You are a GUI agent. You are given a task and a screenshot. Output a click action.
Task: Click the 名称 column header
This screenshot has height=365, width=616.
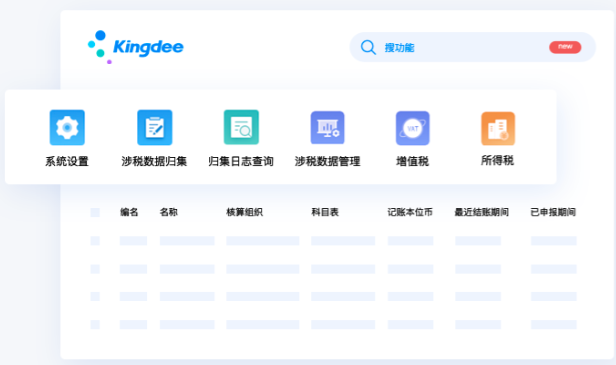[x=169, y=212]
